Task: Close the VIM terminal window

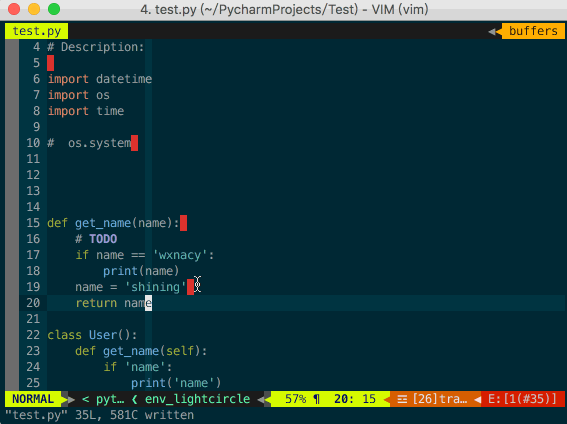Action: [x=14, y=9]
